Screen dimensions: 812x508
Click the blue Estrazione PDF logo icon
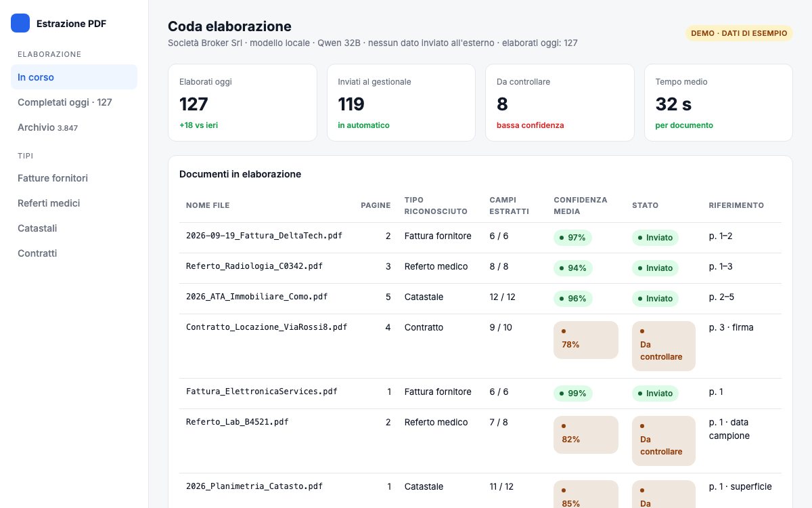pyautogui.click(x=20, y=23)
